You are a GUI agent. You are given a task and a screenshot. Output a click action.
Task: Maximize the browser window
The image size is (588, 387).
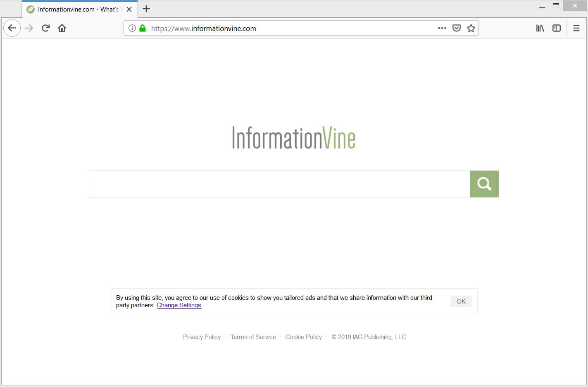point(556,6)
